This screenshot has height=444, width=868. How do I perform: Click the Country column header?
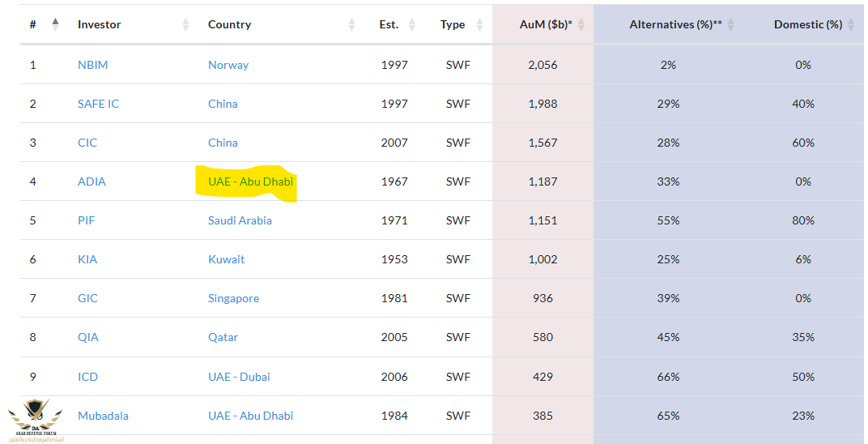pyautogui.click(x=229, y=24)
